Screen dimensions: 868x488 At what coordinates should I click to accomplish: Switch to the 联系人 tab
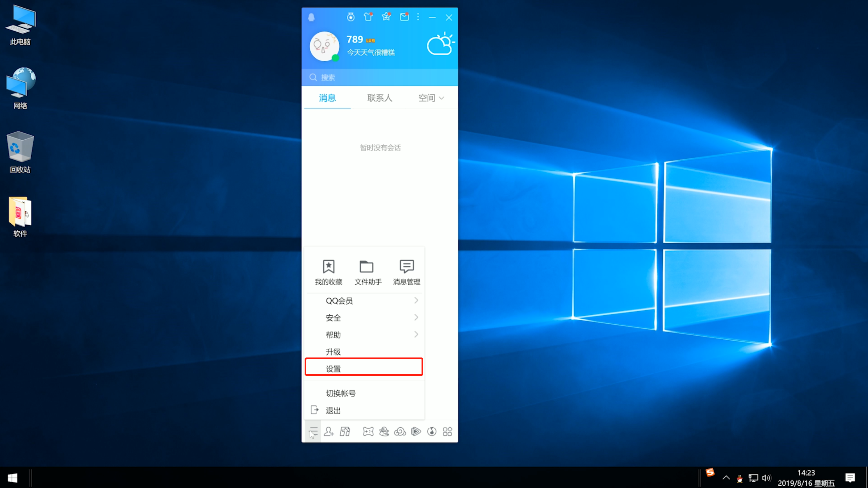[380, 98]
